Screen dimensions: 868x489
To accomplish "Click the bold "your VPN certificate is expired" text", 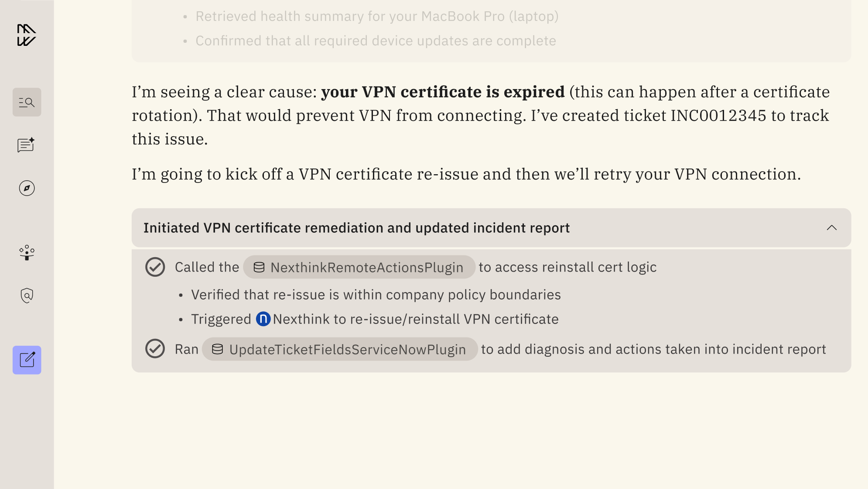I will click(x=443, y=92).
